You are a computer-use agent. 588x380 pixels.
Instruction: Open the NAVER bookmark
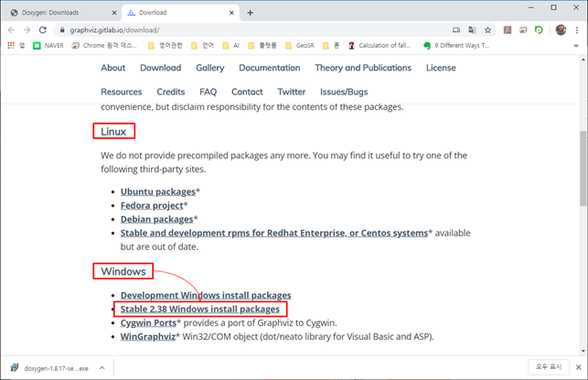click(x=48, y=46)
